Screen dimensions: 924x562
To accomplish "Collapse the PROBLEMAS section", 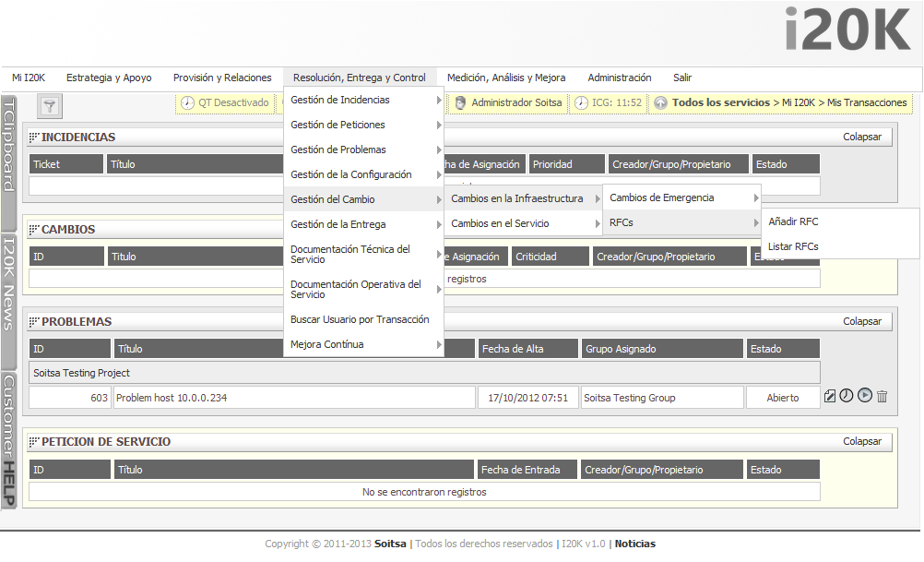I will coord(861,321).
